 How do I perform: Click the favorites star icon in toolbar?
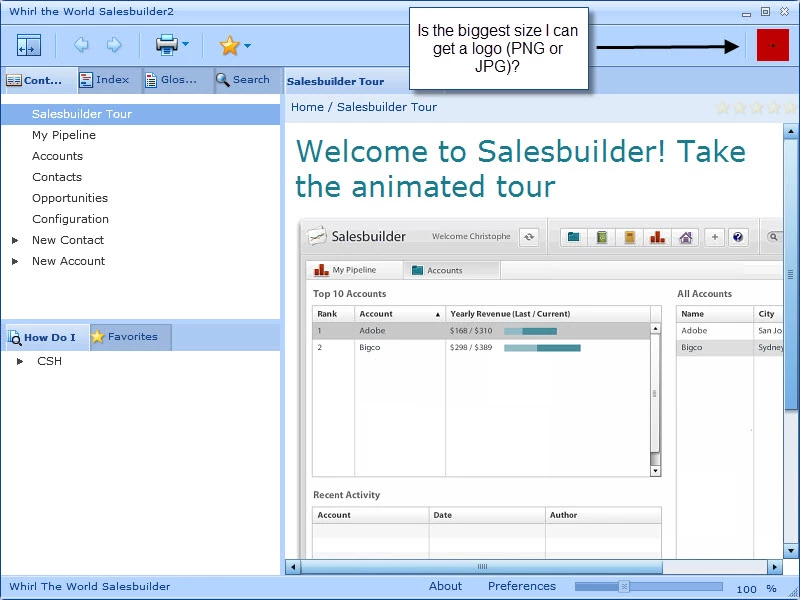pyautogui.click(x=230, y=45)
